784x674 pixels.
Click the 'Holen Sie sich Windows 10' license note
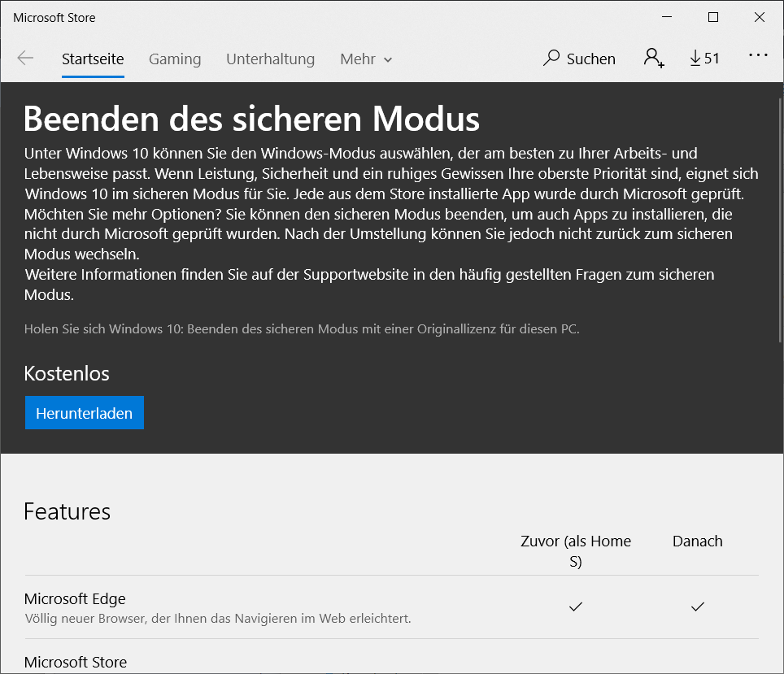pos(302,329)
